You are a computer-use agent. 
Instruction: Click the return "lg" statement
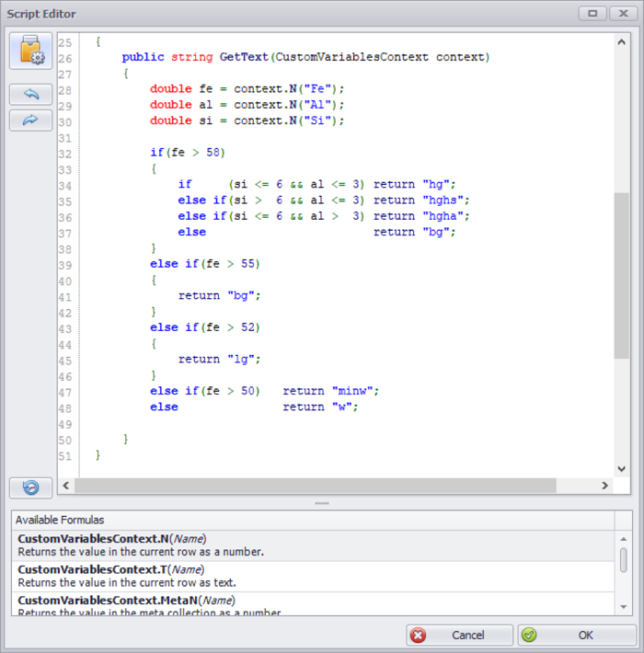point(220,359)
